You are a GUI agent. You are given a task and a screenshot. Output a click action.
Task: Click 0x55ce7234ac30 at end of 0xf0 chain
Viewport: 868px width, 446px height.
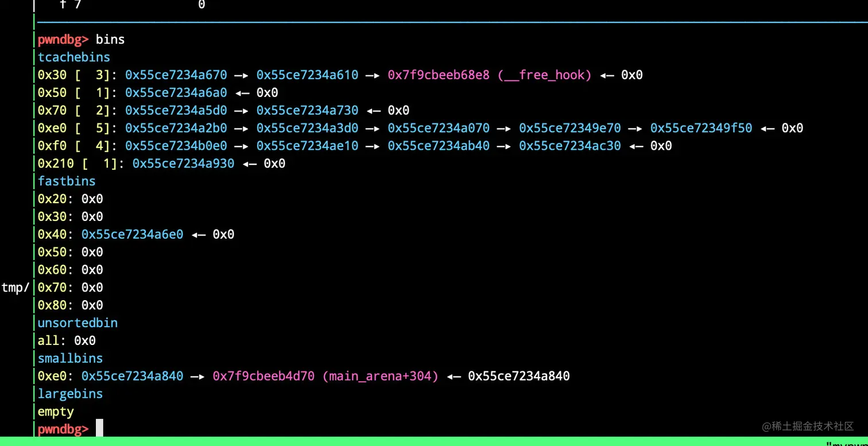tap(570, 146)
